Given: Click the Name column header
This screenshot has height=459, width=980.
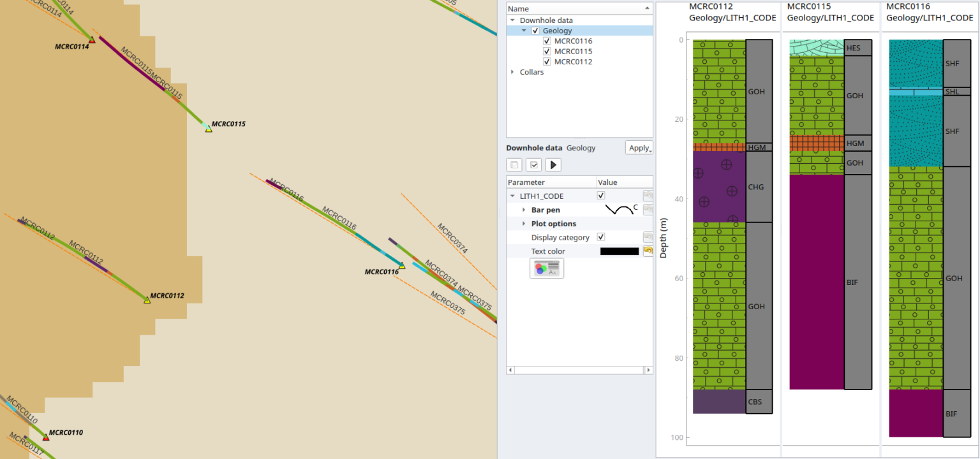Looking at the screenshot, I should (574, 8).
